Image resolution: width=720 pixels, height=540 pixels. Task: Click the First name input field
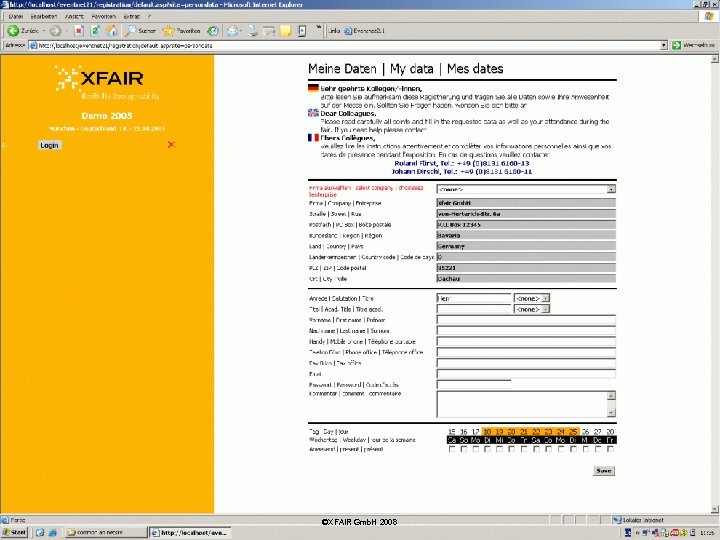(526, 320)
